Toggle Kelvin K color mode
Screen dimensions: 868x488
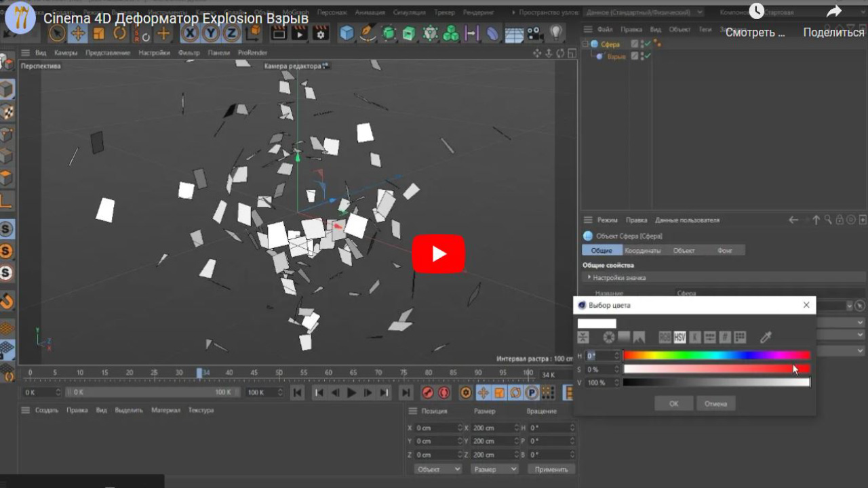695,337
